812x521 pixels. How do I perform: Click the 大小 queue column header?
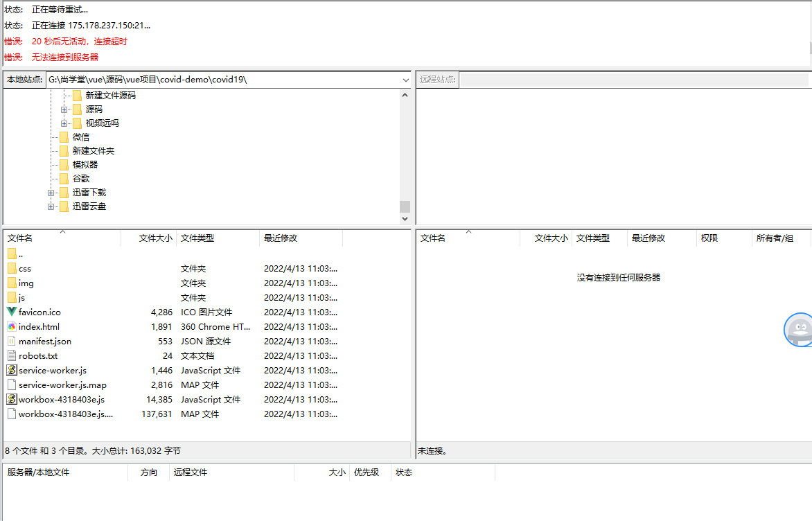(322, 473)
